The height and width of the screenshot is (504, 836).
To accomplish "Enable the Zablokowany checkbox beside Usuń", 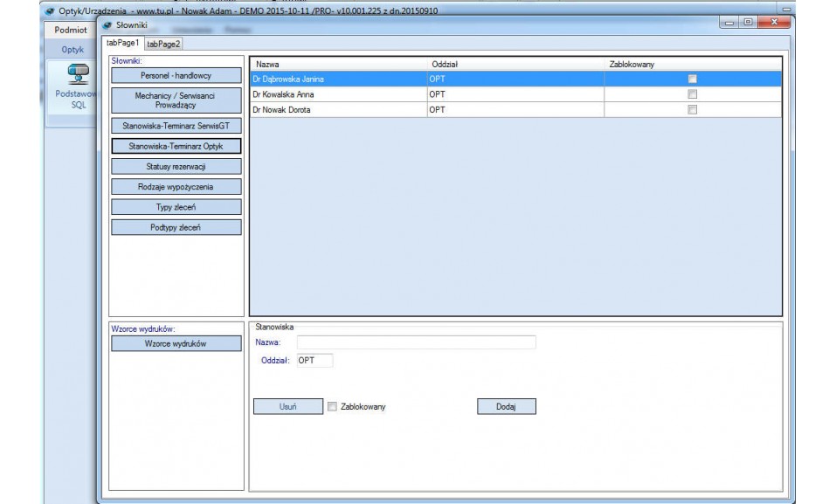I will [332, 406].
